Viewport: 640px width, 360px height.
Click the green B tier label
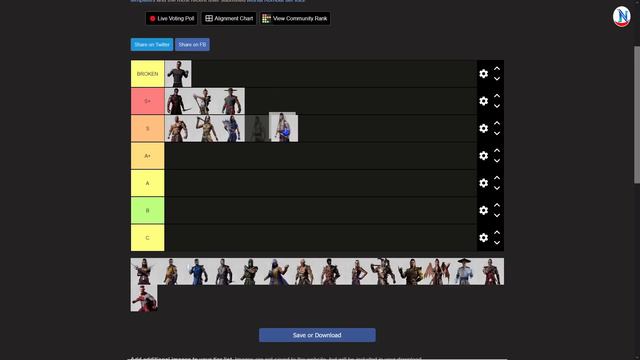point(147,211)
